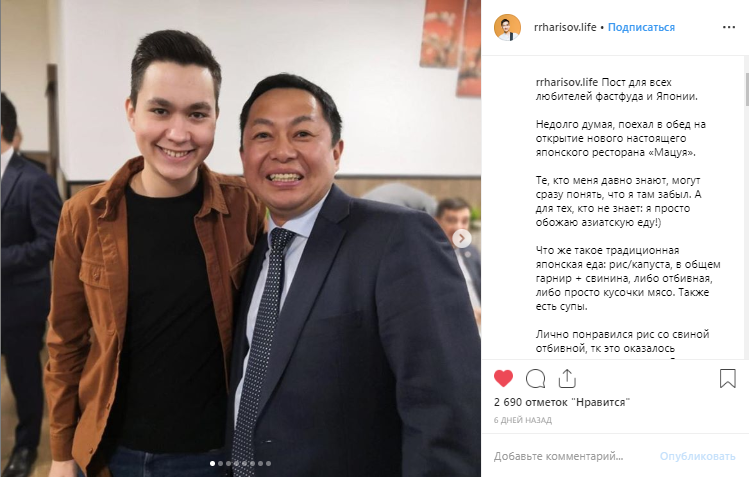
Task: Submit comment with Опубликовать button
Action: (x=697, y=456)
